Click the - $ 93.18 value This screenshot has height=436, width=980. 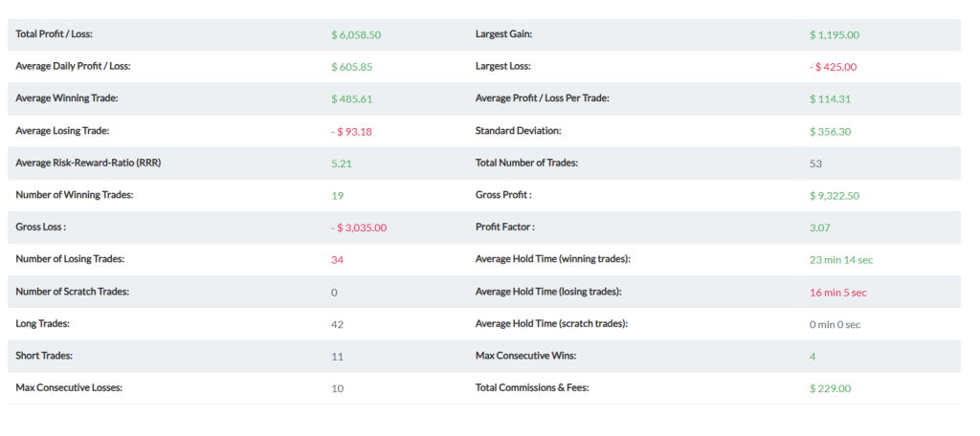352,131
